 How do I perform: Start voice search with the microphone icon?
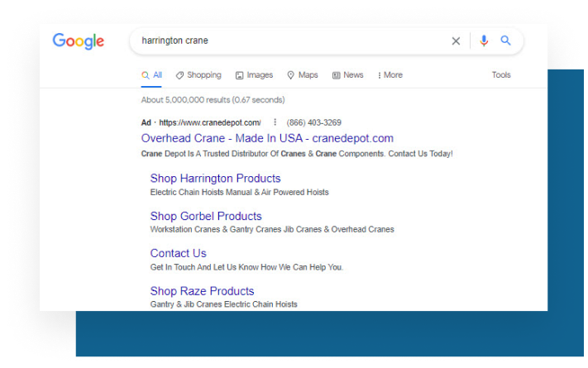pos(484,41)
